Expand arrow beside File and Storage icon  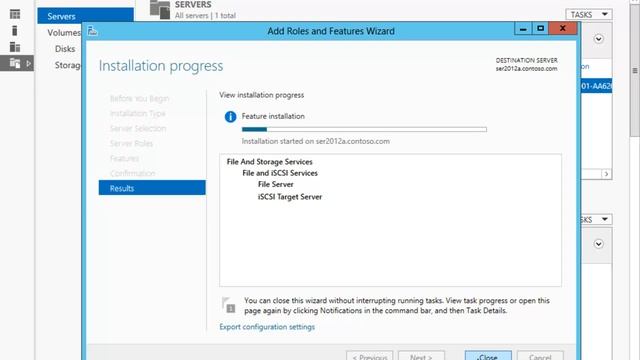coord(29,64)
